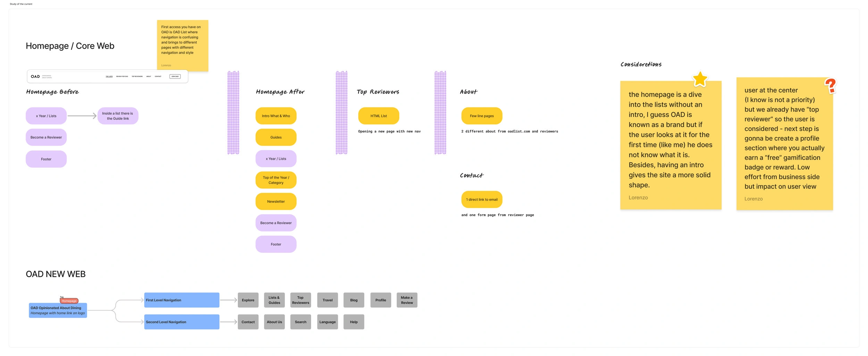
Task: Select 'OAD Opinionated About Dining' blue box
Action: [x=58, y=310]
